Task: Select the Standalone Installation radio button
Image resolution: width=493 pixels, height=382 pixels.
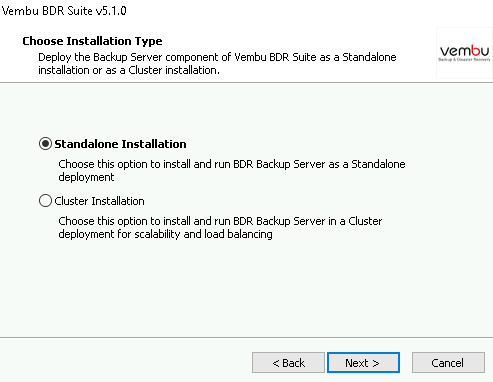Action: coord(45,144)
